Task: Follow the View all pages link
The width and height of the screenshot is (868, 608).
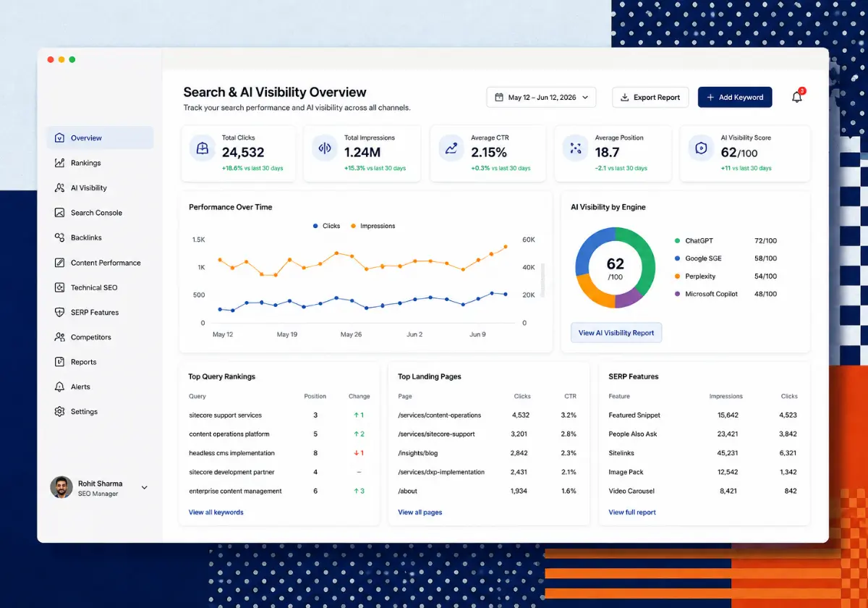Action: pos(420,512)
